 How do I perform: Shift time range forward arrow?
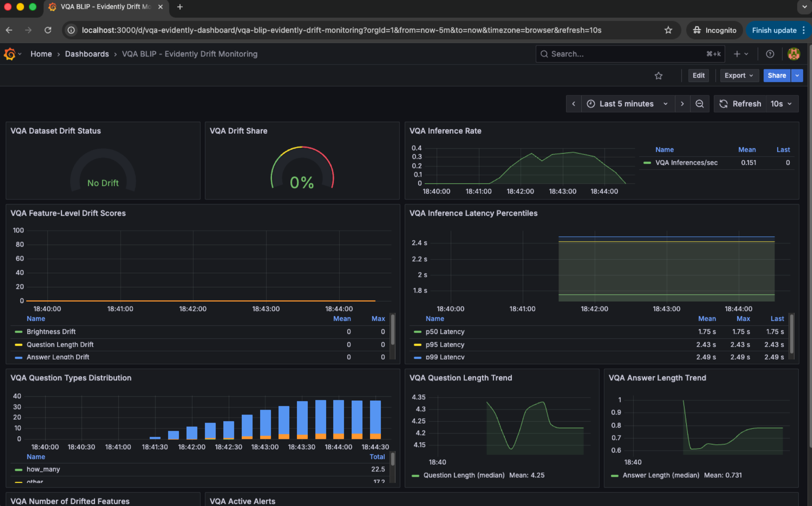(682, 104)
